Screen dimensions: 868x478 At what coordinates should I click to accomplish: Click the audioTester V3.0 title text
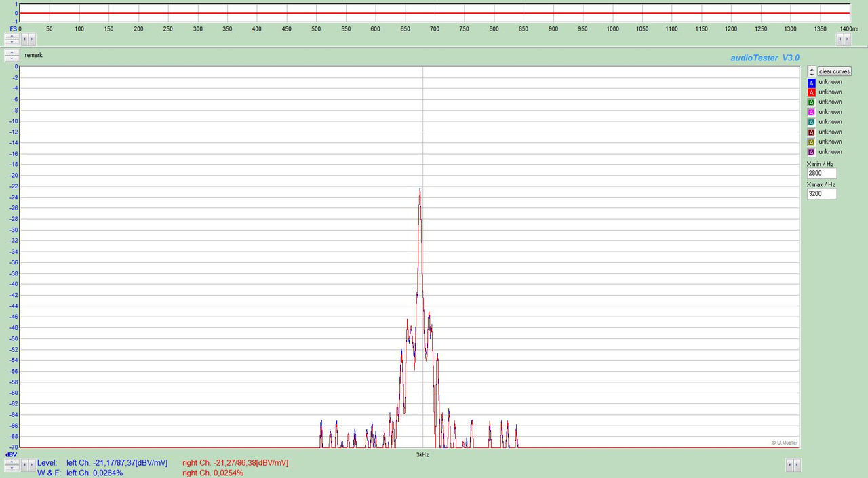pos(765,58)
